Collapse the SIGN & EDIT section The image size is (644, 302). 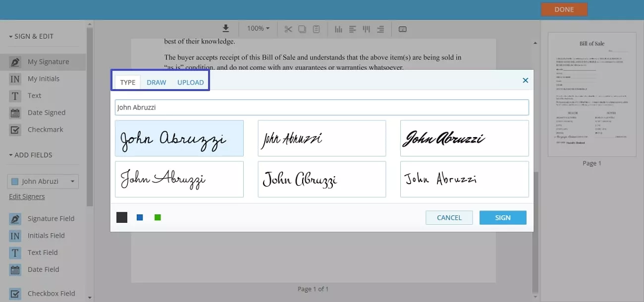pyautogui.click(x=31, y=36)
